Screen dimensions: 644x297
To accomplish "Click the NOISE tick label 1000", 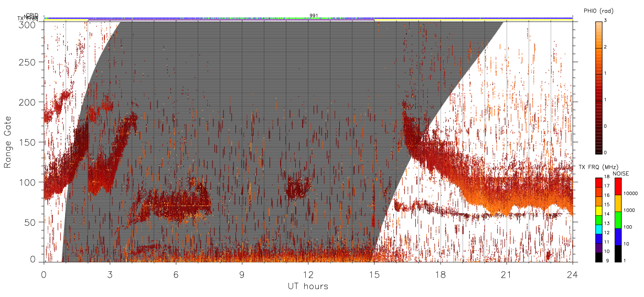I will point(629,211).
